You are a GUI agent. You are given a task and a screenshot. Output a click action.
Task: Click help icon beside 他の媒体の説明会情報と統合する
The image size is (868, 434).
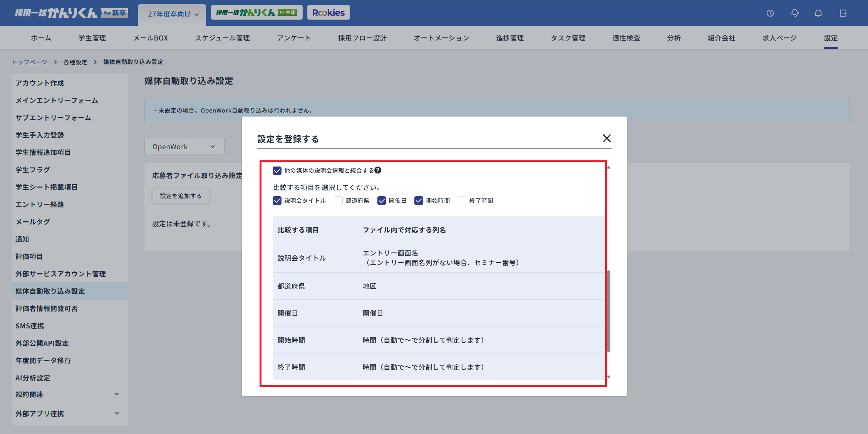pyautogui.click(x=378, y=170)
